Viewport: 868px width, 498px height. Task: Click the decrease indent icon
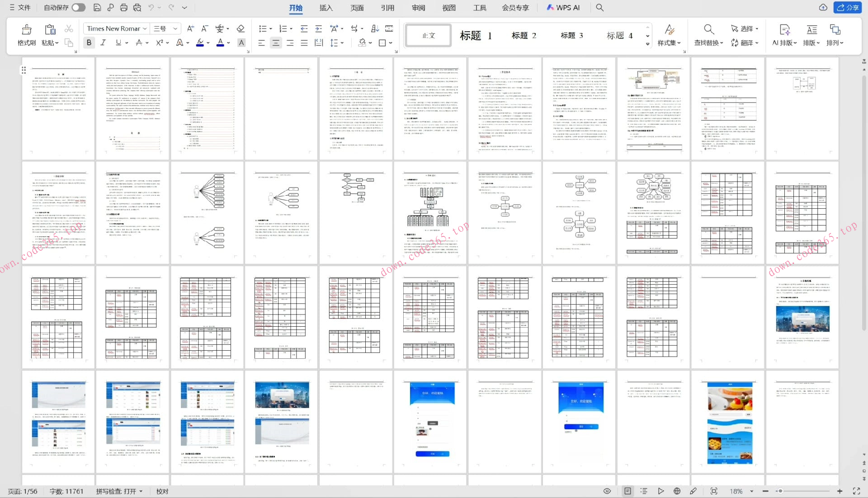click(304, 29)
